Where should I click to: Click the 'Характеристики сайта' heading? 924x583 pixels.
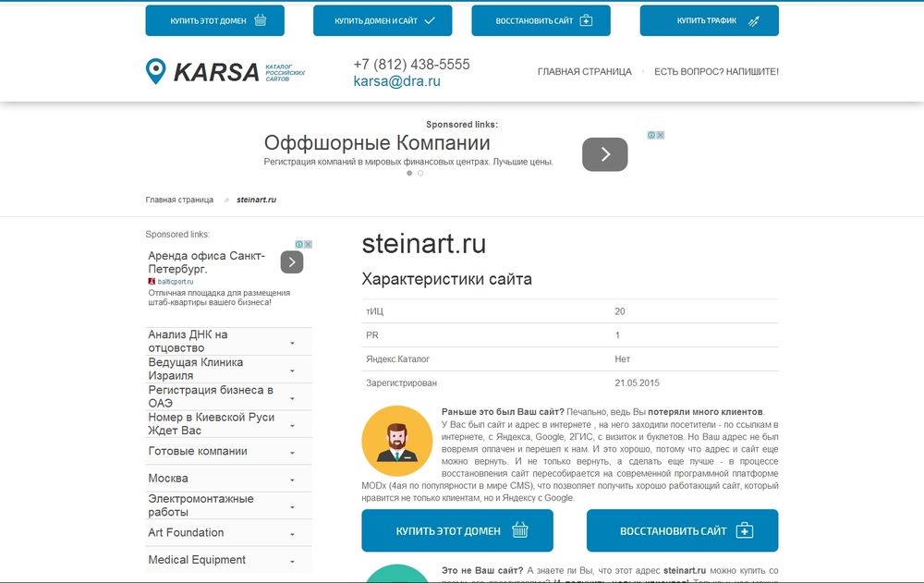446,279
